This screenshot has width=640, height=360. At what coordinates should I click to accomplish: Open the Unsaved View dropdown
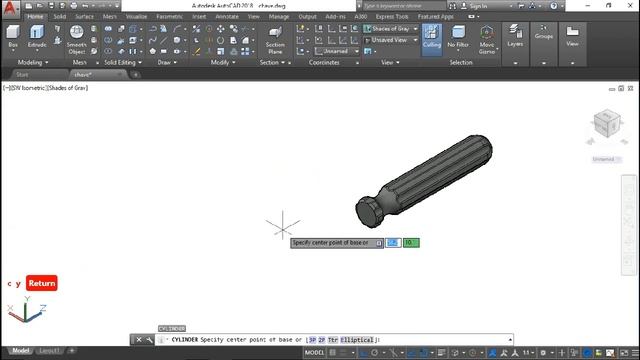(391, 40)
